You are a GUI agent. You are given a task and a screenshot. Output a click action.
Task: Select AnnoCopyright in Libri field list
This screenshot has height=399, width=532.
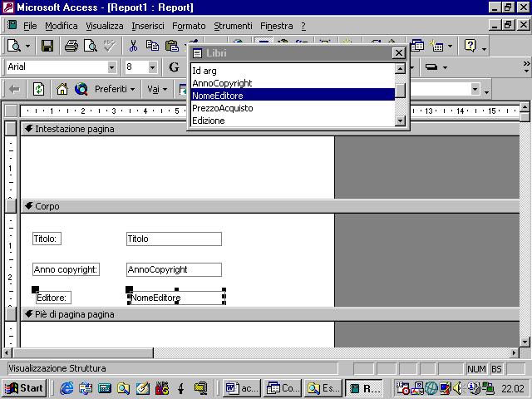(293, 83)
